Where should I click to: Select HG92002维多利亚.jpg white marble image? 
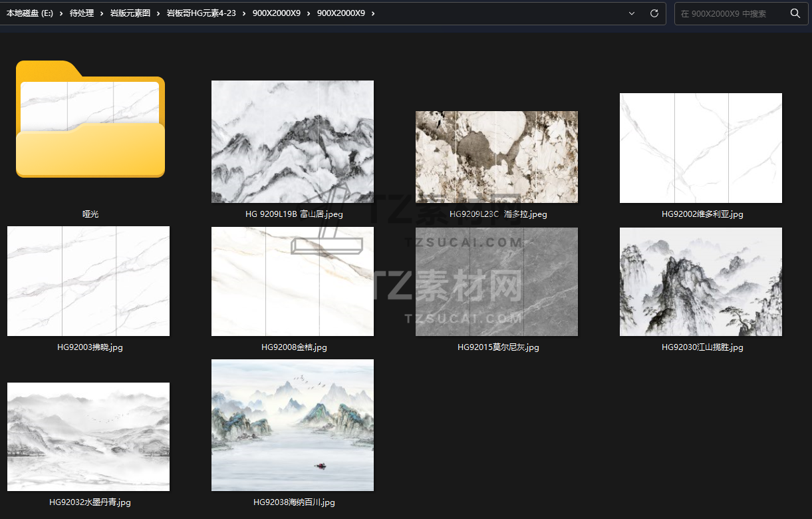700,148
